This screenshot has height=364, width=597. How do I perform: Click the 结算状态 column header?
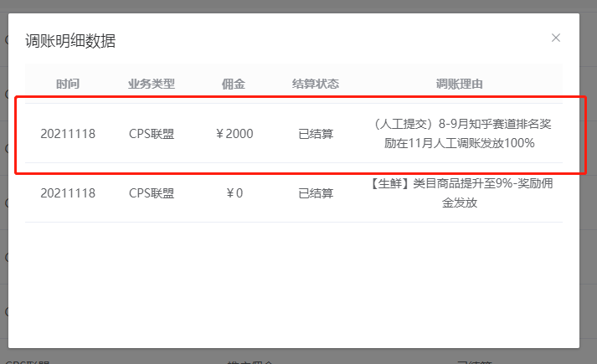tap(316, 84)
